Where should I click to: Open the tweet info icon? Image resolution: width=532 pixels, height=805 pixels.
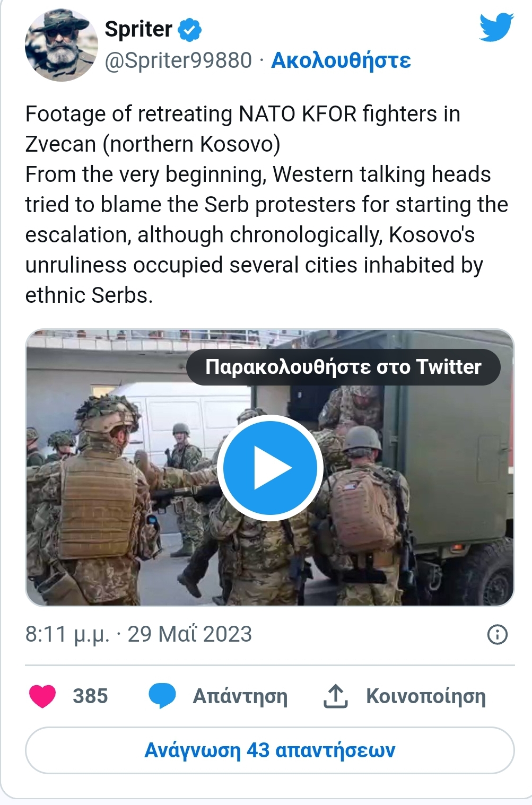click(x=497, y=634)
